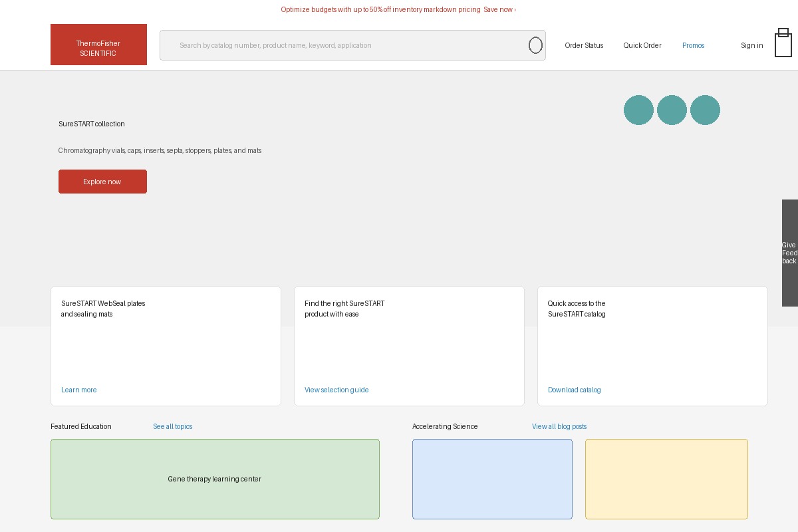Click the View selection guide link
The width and height of the screenshot is (798, 532).
[336, 390]
